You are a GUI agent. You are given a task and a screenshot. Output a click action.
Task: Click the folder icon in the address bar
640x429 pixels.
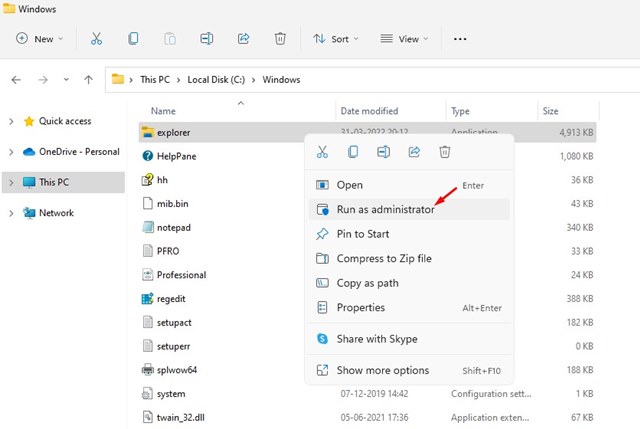[118, 79]
